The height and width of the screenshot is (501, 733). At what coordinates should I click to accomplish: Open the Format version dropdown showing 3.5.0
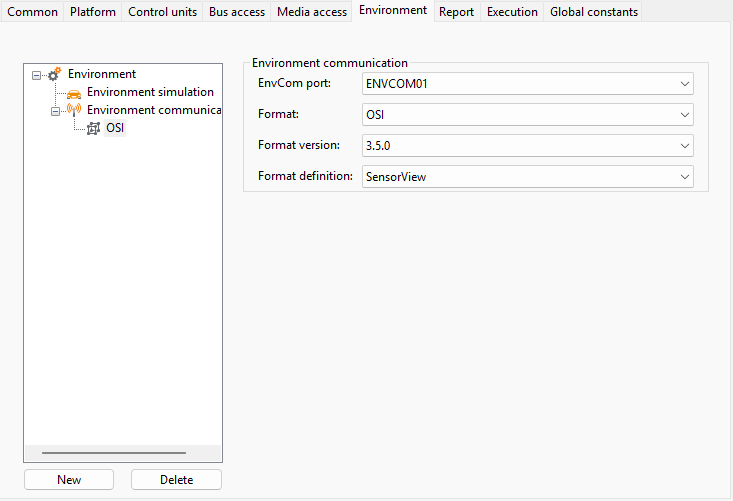[528, 145]
